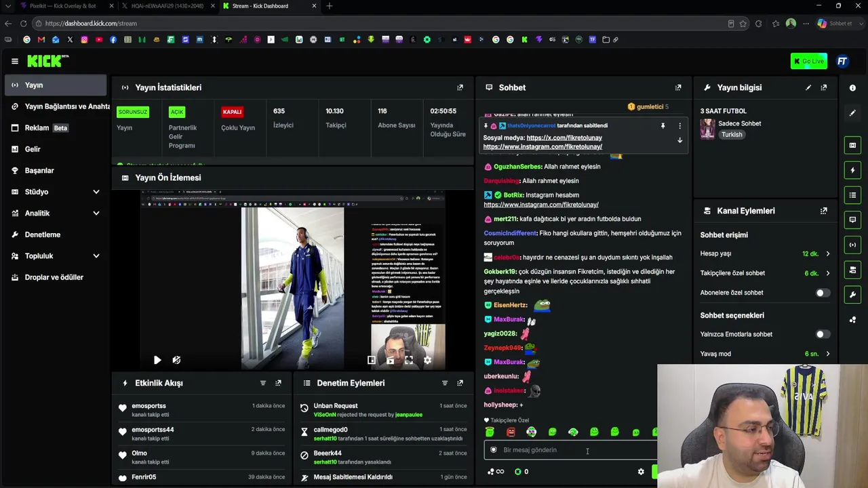Click the Go Live button

808,61
